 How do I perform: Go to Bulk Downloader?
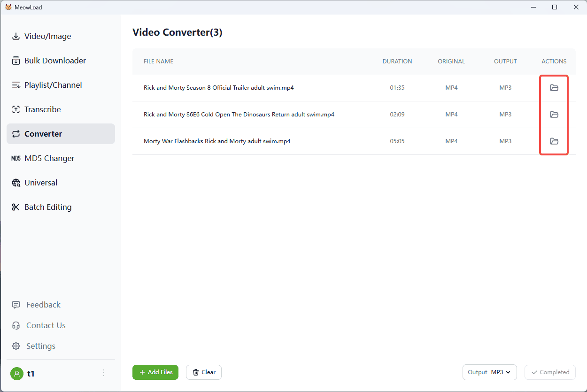click(x=55, y=61)
